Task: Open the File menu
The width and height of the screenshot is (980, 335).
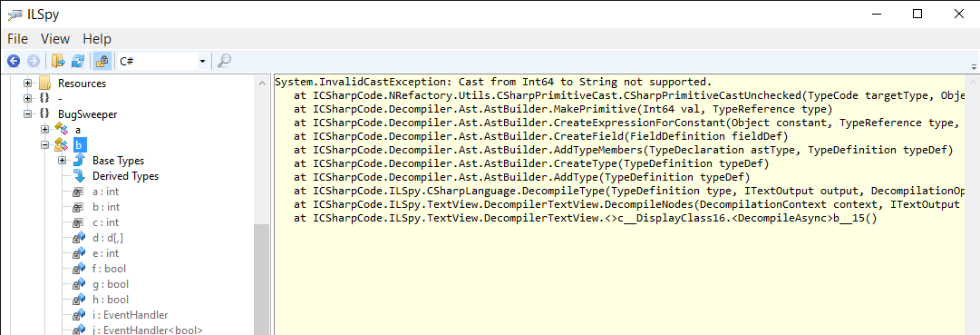Action: (17, 39)
